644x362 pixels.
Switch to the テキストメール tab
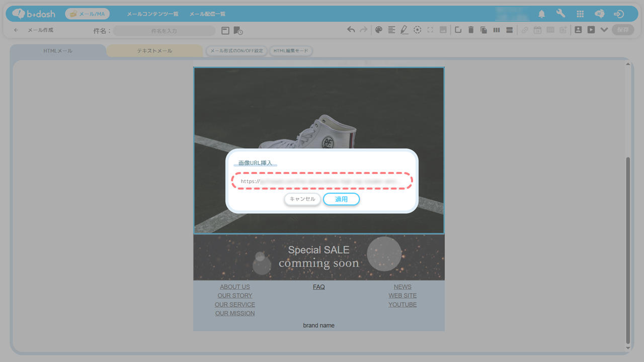click(x=154, y=51)
